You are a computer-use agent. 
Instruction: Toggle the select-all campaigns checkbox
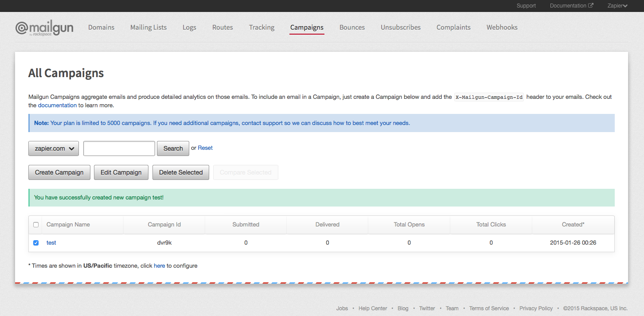pos(36,224)
